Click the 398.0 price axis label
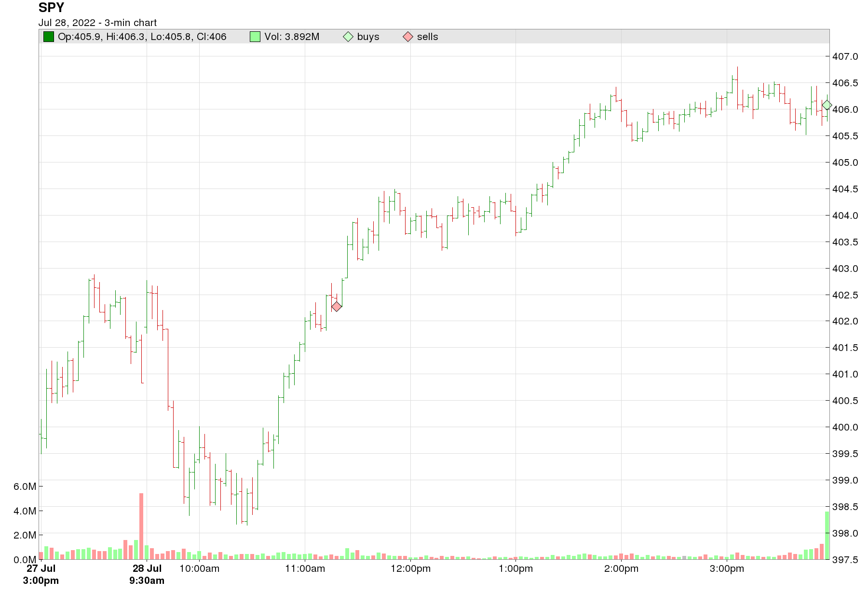The height and width of the screenshot is (594, 868). click(x=845, y=533)
